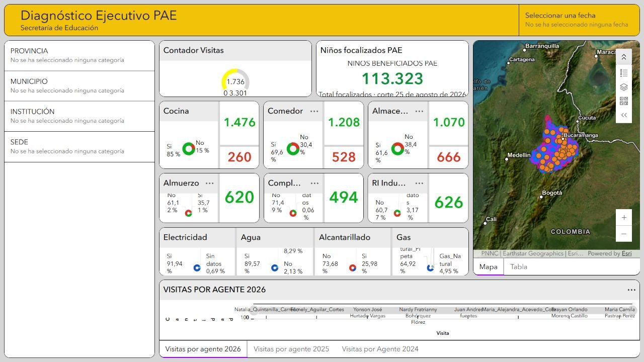This screenshot has width=644, height=362.
Task: Click the Bucaramanga label on the map
Action: click(581, 135)
